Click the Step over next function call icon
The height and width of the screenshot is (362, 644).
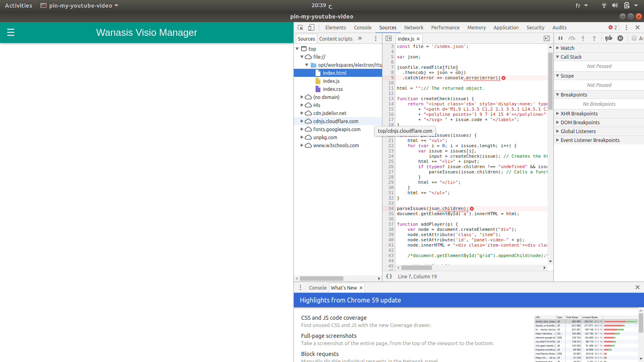pos(572,38)
